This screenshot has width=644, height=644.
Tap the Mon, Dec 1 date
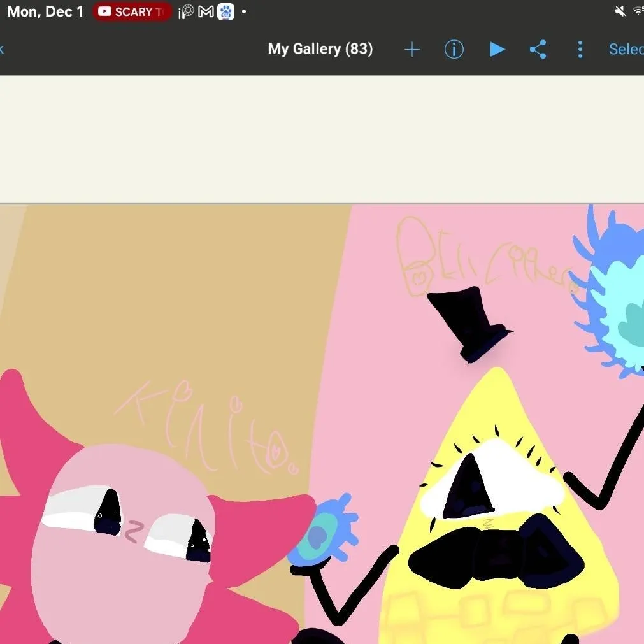click(45, 11)
